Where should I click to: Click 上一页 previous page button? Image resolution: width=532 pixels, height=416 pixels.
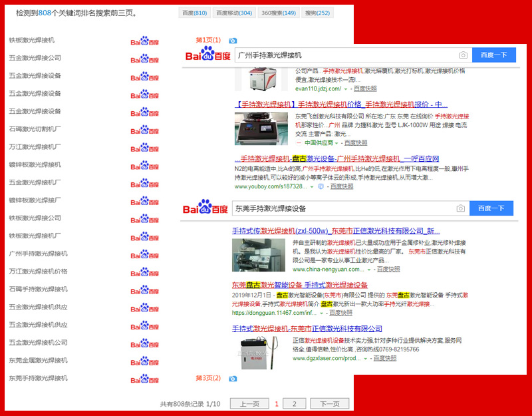tap(250, 404)
